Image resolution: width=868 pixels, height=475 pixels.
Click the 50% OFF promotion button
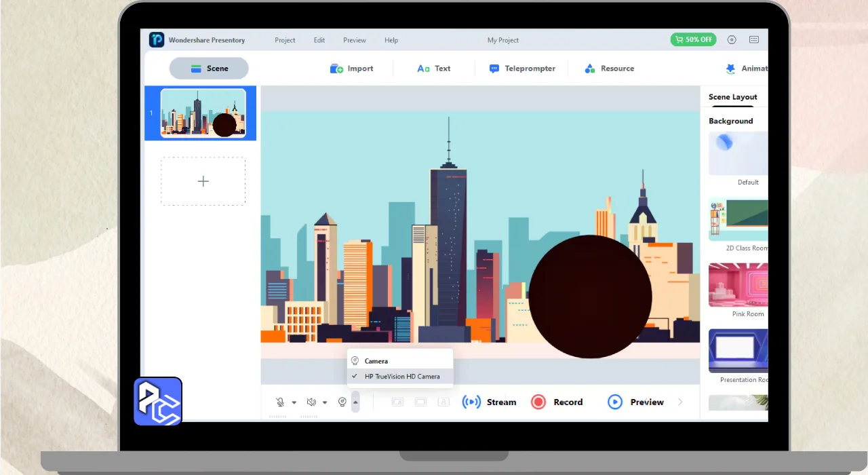(693, 39)
